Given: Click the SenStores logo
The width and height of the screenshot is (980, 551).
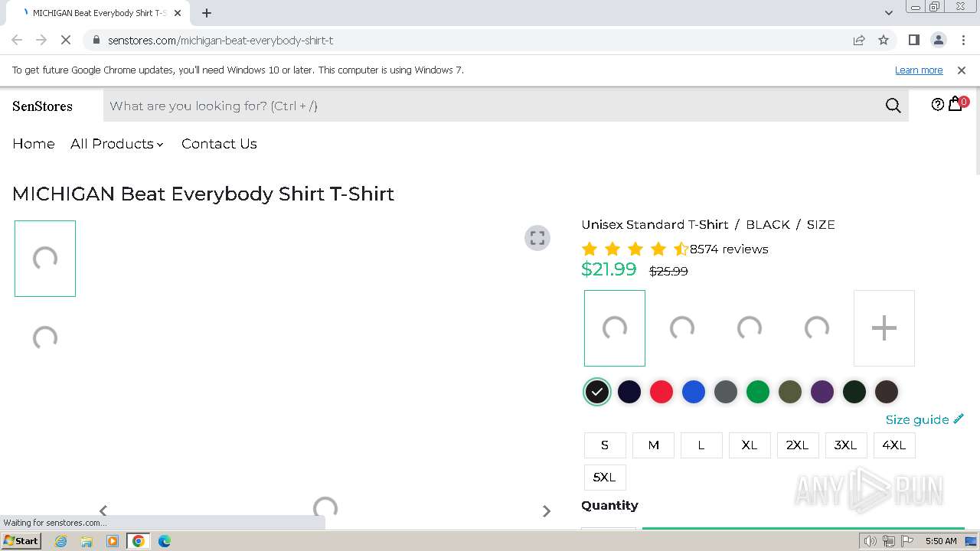Looking at the screenshot, I should tap(43, 106).
